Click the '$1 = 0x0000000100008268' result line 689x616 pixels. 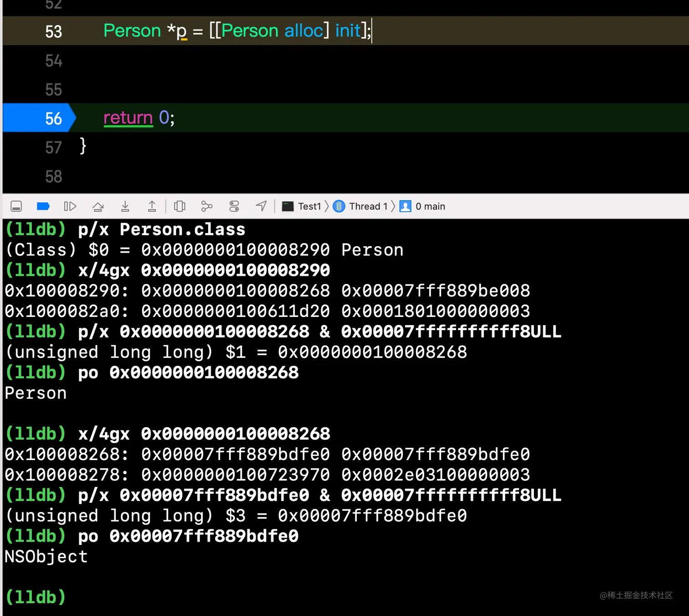236,352
